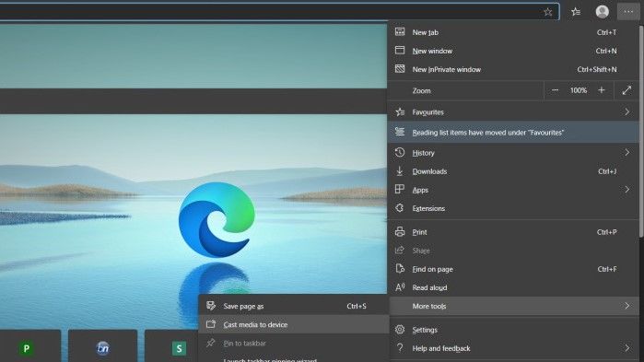Increase zoom with the plus button

(602, 90)
